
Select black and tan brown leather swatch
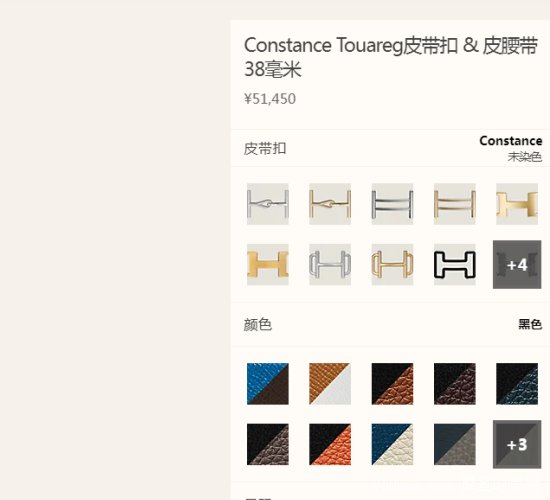pos(392,384)
